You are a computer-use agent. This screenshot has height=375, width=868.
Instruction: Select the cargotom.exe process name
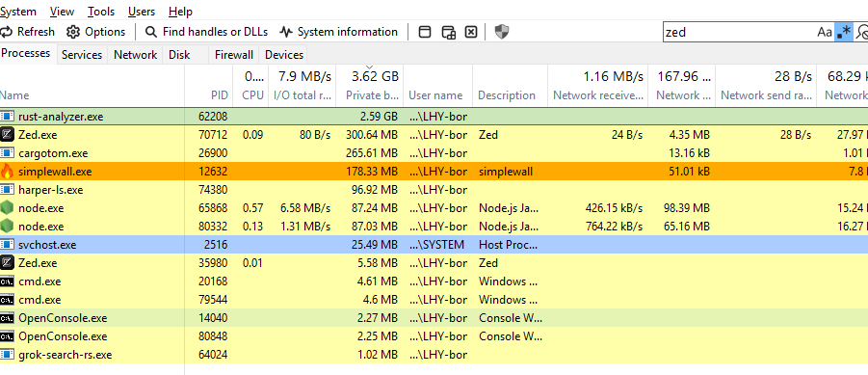point(53,153)
